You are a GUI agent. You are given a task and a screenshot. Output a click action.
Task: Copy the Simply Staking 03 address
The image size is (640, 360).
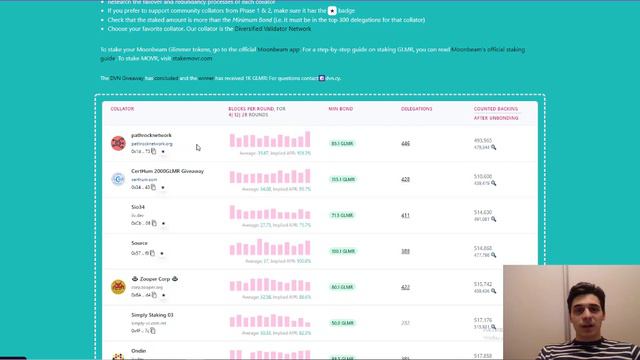coord(153,331)
